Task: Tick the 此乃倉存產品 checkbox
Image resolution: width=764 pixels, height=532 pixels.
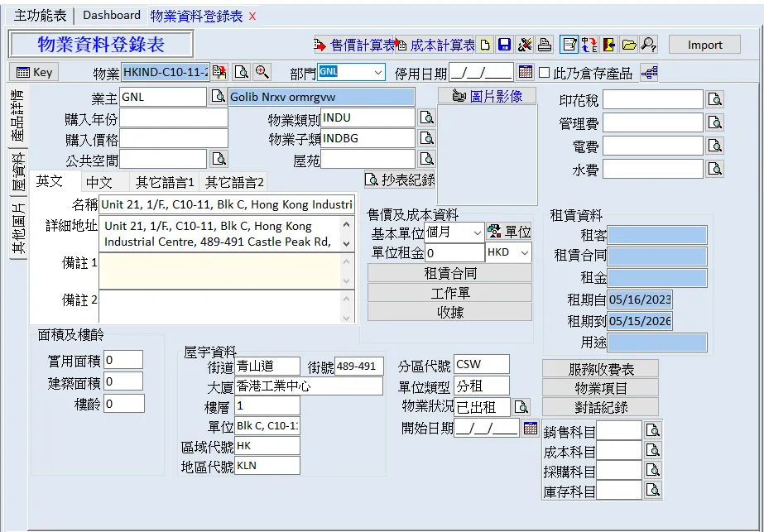Action: click(545, 73)
